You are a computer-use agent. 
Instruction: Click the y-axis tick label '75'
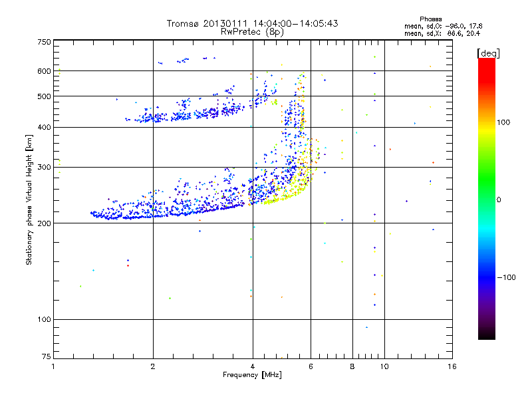coord(47,356)
